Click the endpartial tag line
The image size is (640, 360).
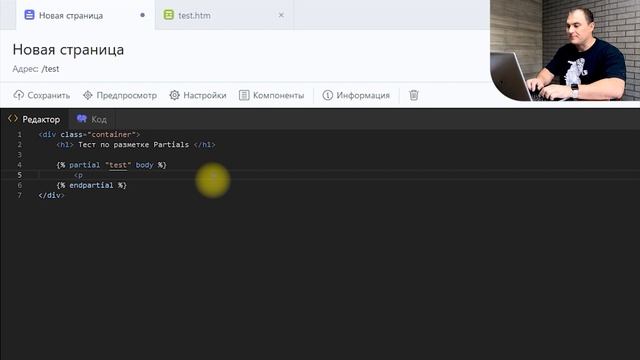[x=91, y=185]
